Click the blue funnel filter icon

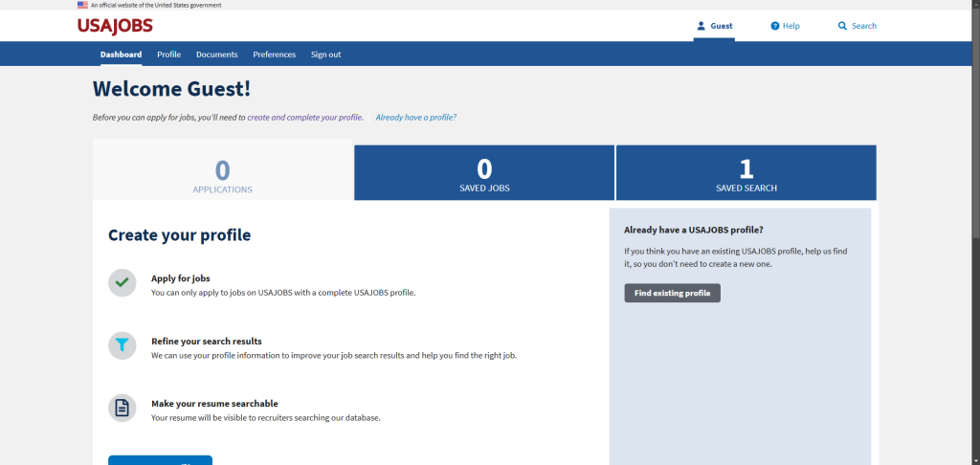point(122,345)
